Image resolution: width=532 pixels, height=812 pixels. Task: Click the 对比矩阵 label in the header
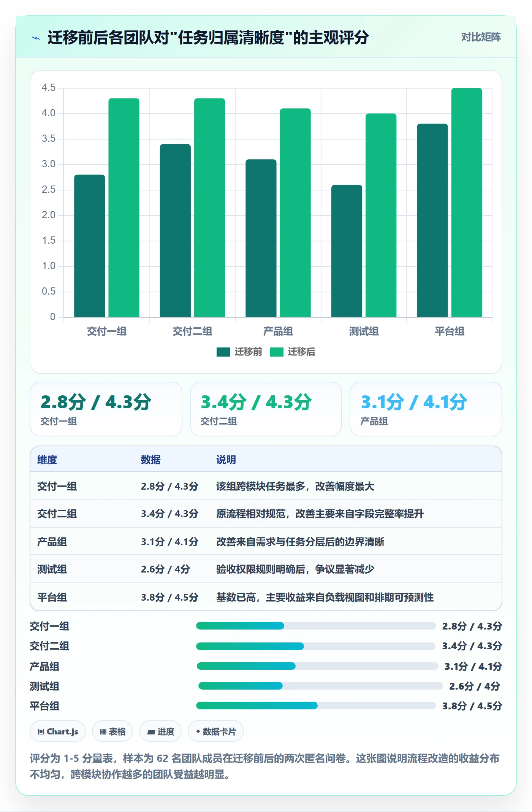(481, 37)
